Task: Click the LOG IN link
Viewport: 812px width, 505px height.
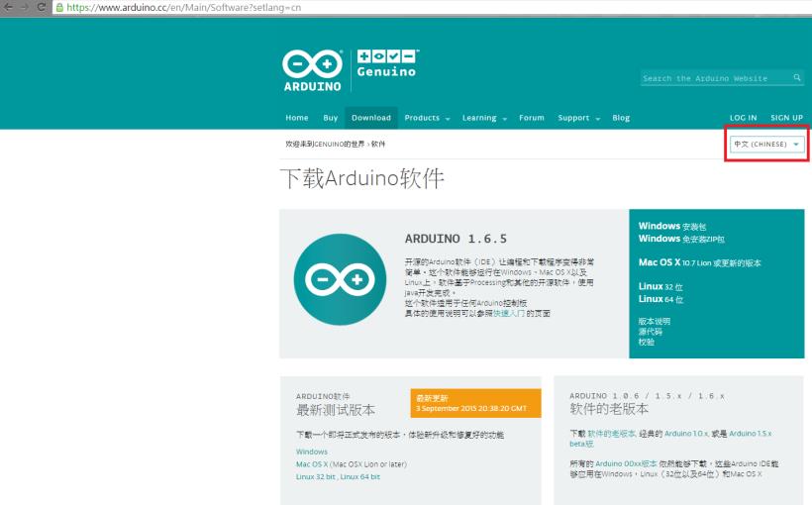Action: click(x=743, y=118)
